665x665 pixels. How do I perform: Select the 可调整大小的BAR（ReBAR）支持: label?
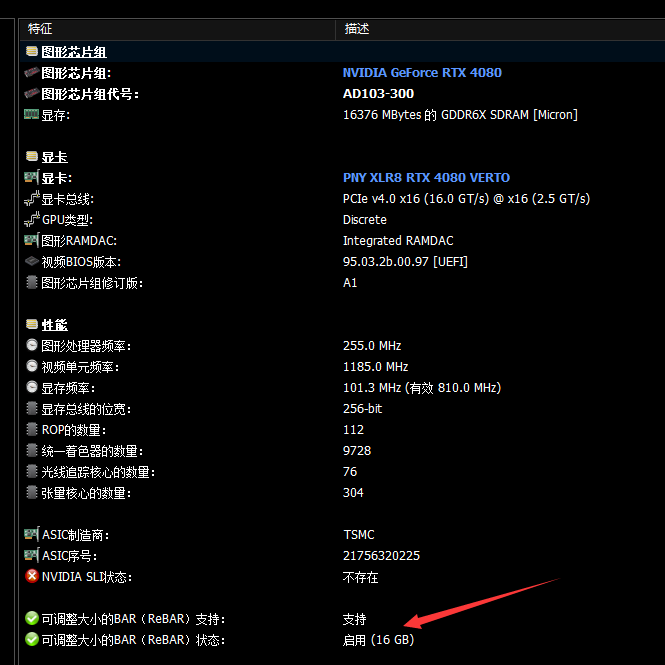pos(133,619)
